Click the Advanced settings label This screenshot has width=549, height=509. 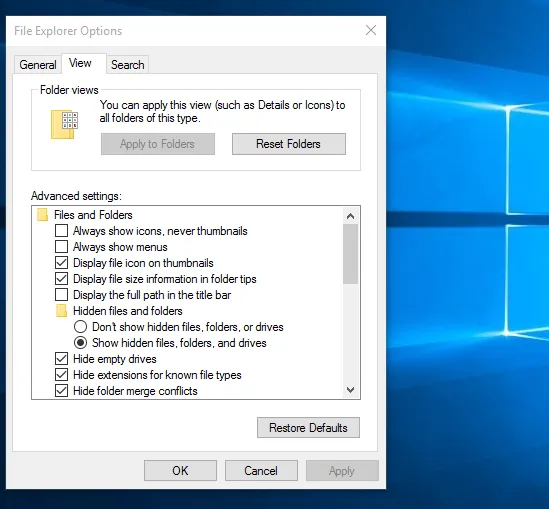coord(76,196)
